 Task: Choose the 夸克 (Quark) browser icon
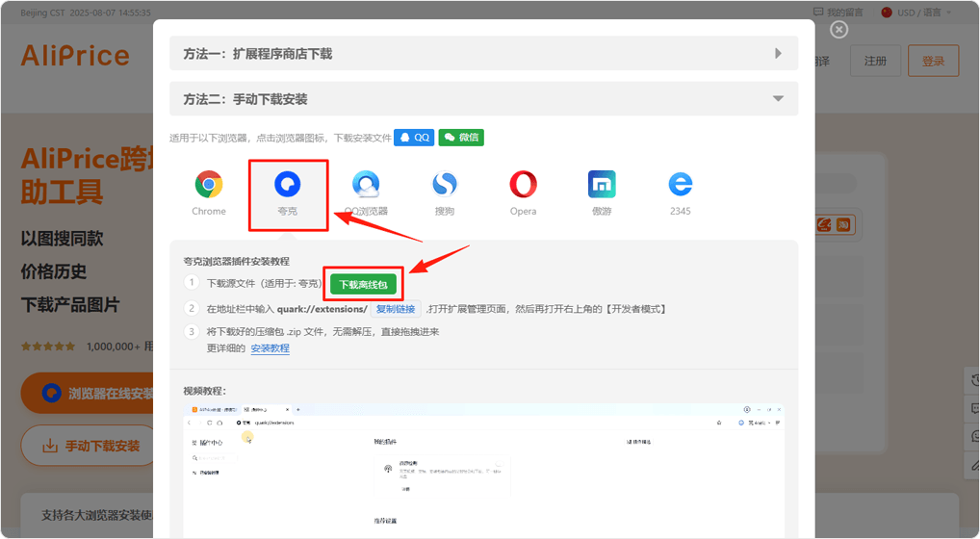(x=287, y=184)
